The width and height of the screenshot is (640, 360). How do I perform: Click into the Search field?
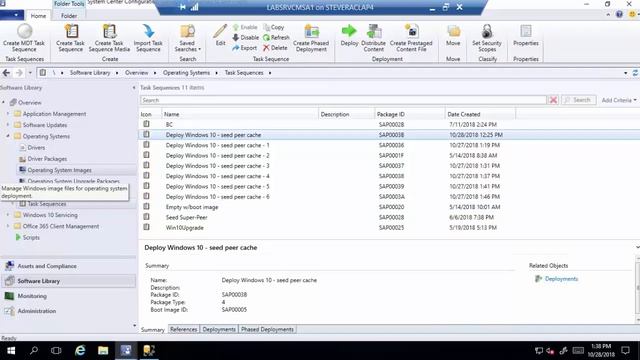(343, 100)
